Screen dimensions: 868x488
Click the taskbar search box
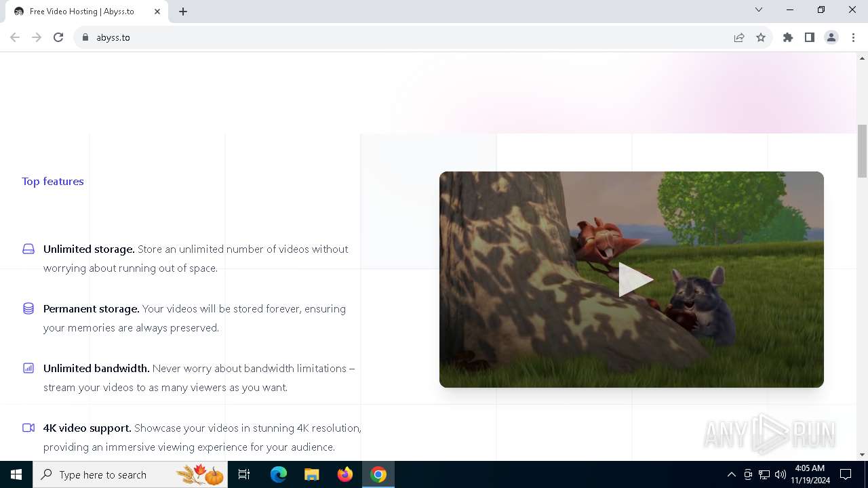click(130, 474)
